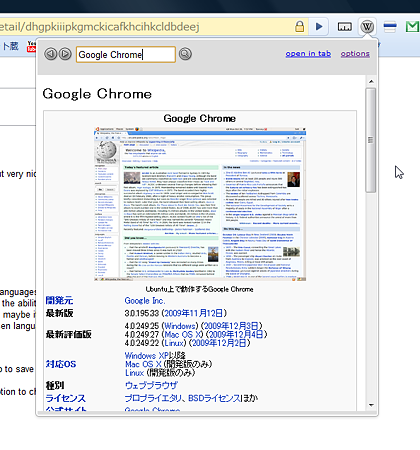The width and height of the screenshot is (420, 450).
Task: Open the Mac OS X link in 最新評価版 row
Action: [x=183, y=334]
